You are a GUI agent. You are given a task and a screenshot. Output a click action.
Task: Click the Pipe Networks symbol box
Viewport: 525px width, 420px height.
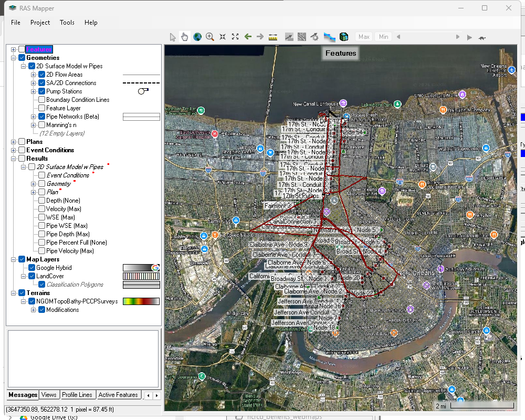(x=141, y=117)
